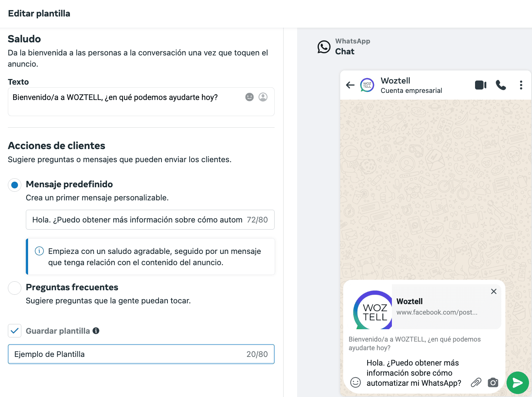532x397 pixels.
Task: Open emoji picker in greeting text field
Action: [250, 97]
